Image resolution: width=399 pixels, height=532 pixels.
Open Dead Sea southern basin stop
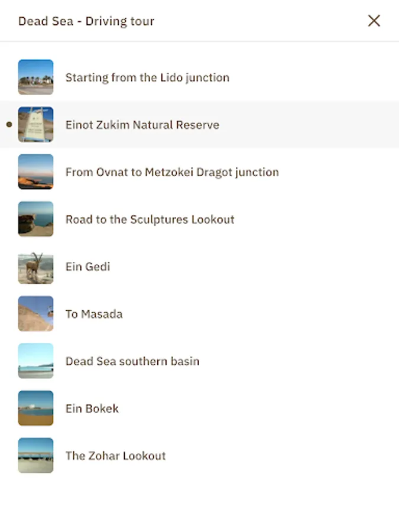[x=200, y=361]
